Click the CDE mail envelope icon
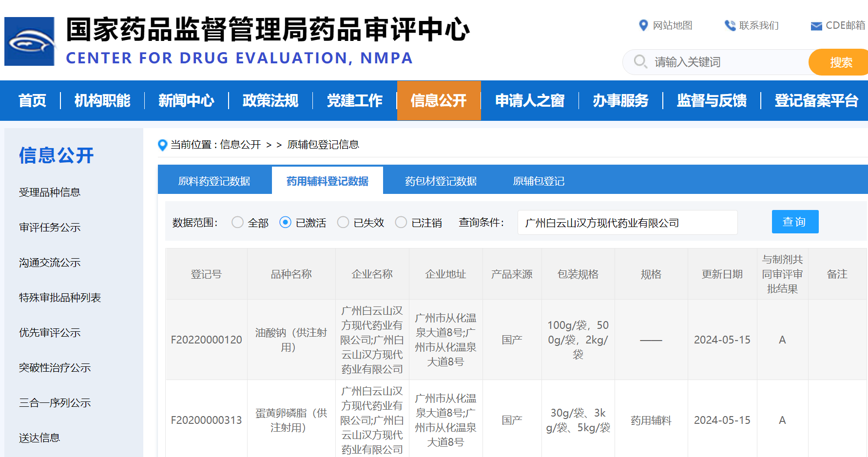This screenshot has width=868, height=457. click(816, 26)
